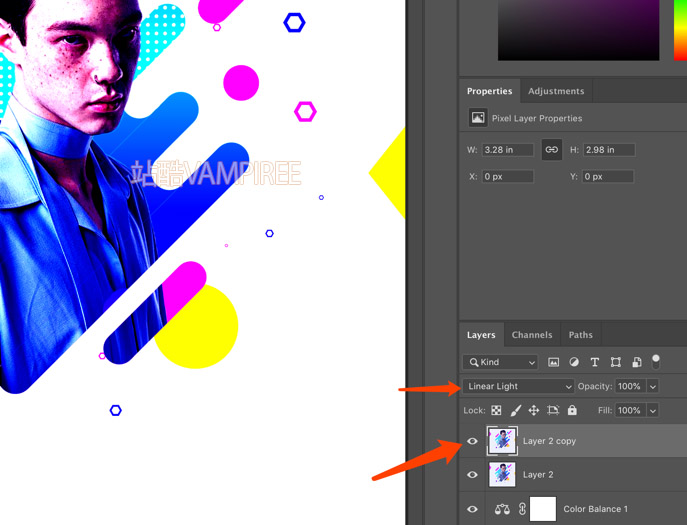
Task: Lock transparent pixels icon
Action: pos(496,410)
